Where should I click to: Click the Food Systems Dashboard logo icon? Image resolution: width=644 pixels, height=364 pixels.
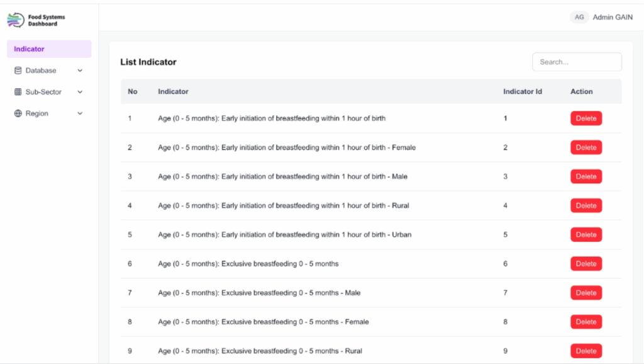pos(16,20)
